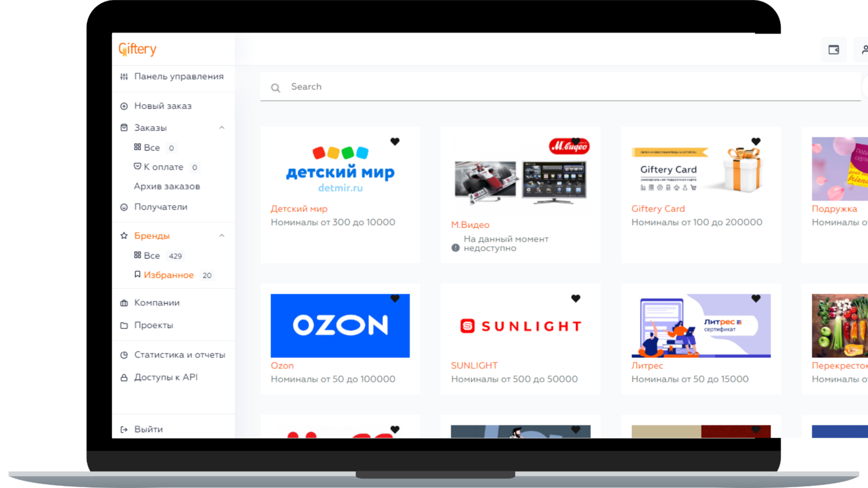Click the Giftery logo
Image resolution: width=868 pixels, height=488 pixels.
coord(137,49)
